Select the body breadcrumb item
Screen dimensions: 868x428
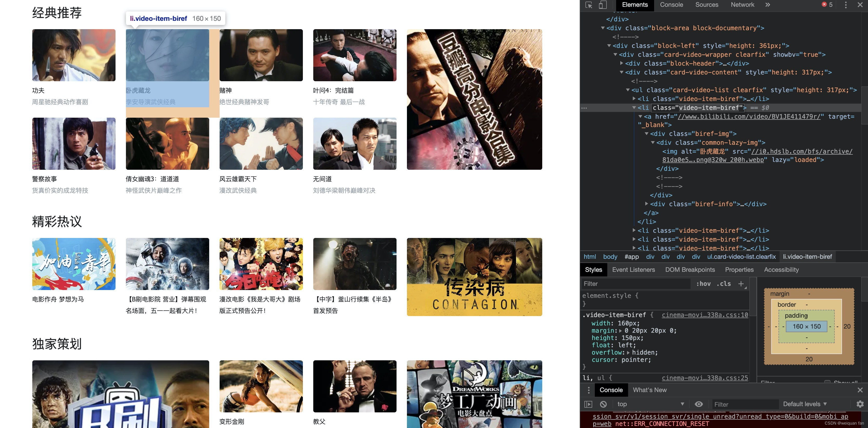610,257
